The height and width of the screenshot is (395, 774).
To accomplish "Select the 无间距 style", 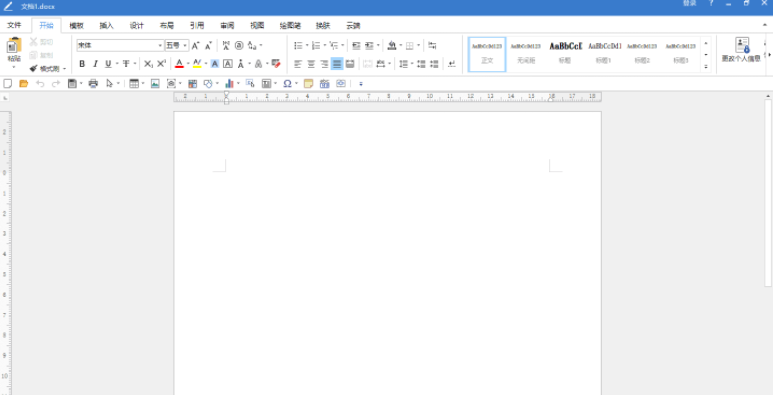I will point(526,54).
